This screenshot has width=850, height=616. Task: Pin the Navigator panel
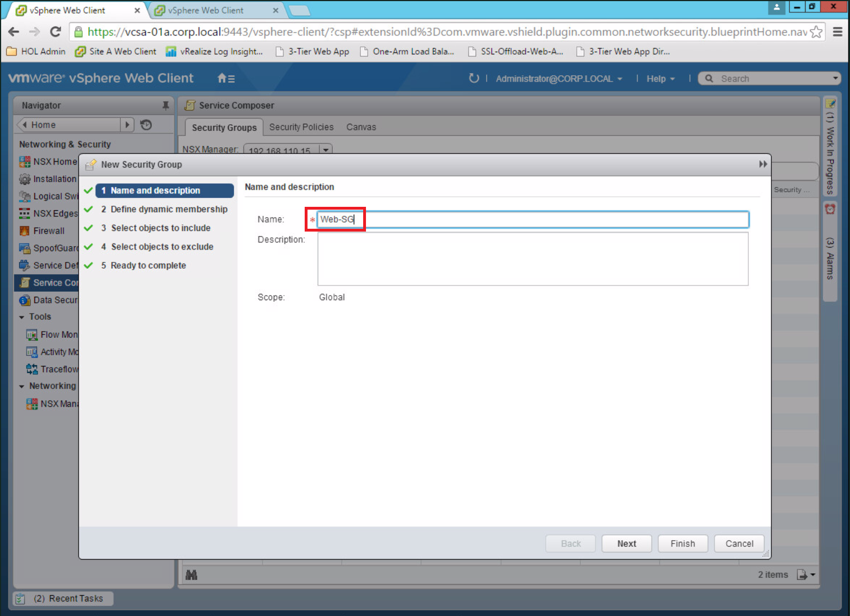point(165,105)
